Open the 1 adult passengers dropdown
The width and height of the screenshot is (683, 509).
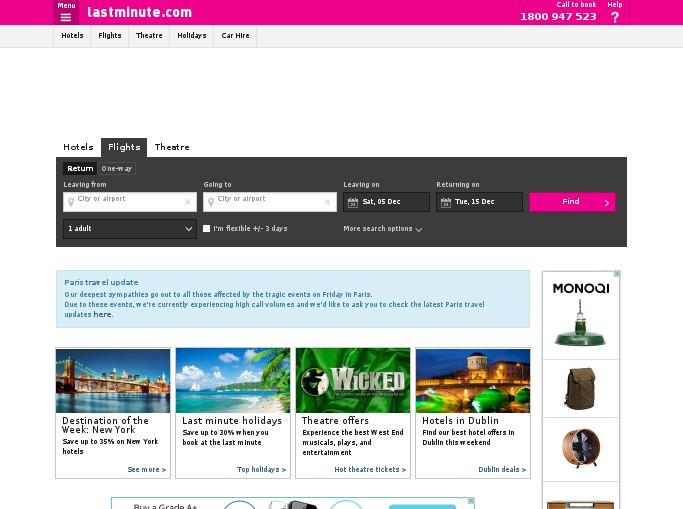130,229
